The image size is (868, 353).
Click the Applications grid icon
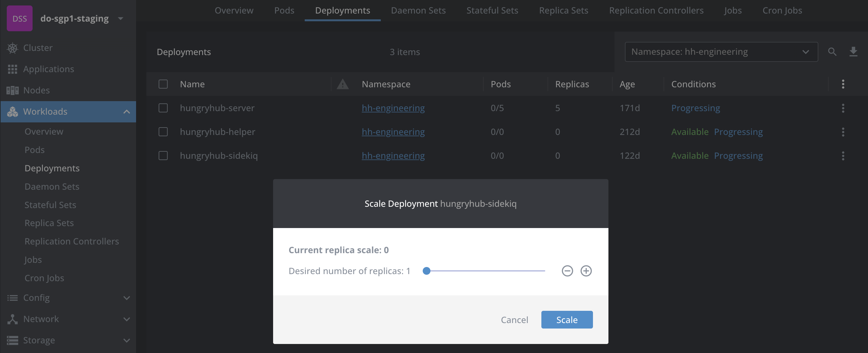pos(13,69)
